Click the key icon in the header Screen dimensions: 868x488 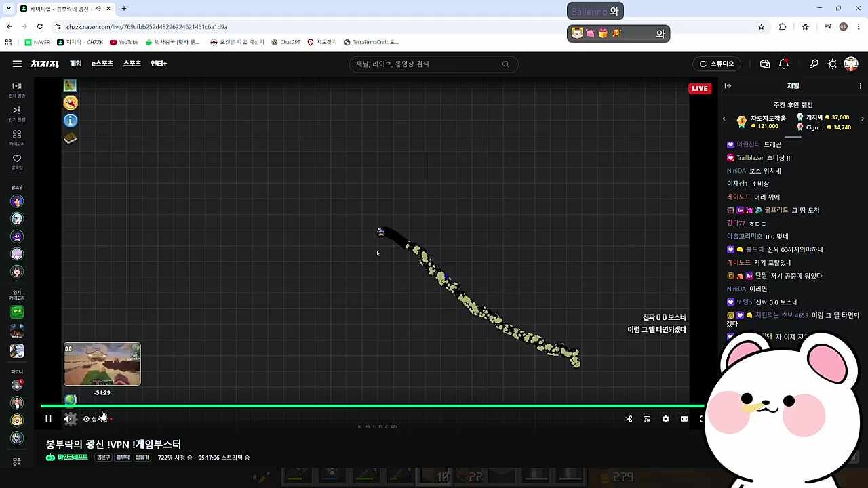point(814,64)
